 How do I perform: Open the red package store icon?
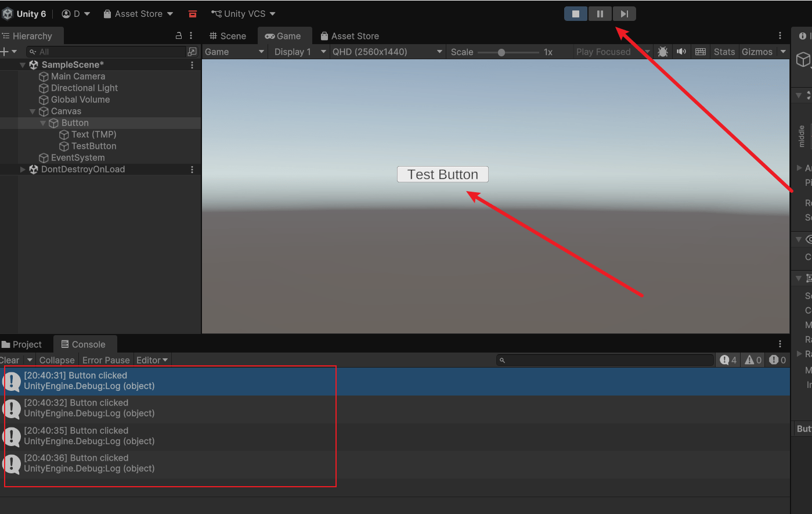click(x=193, y=14)
